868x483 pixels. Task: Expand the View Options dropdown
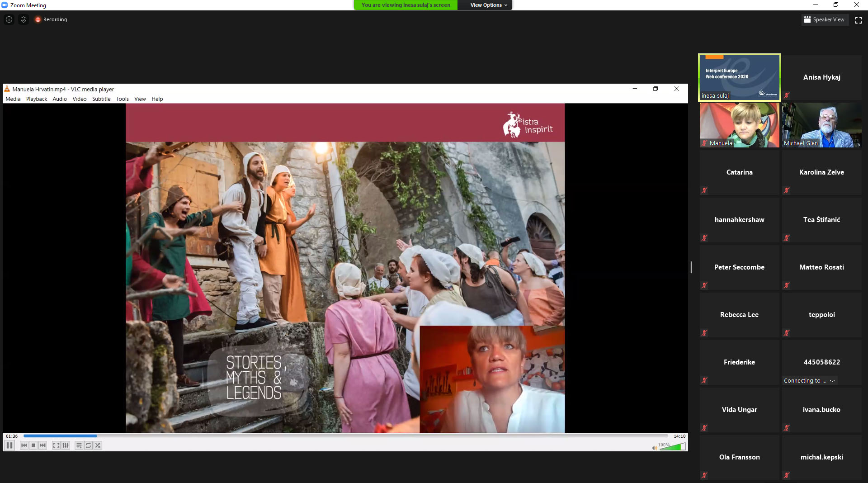coord(488,5)
